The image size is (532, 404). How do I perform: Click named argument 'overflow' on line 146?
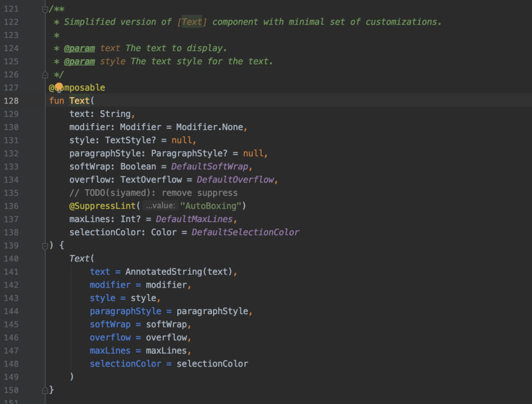(110, 338)
